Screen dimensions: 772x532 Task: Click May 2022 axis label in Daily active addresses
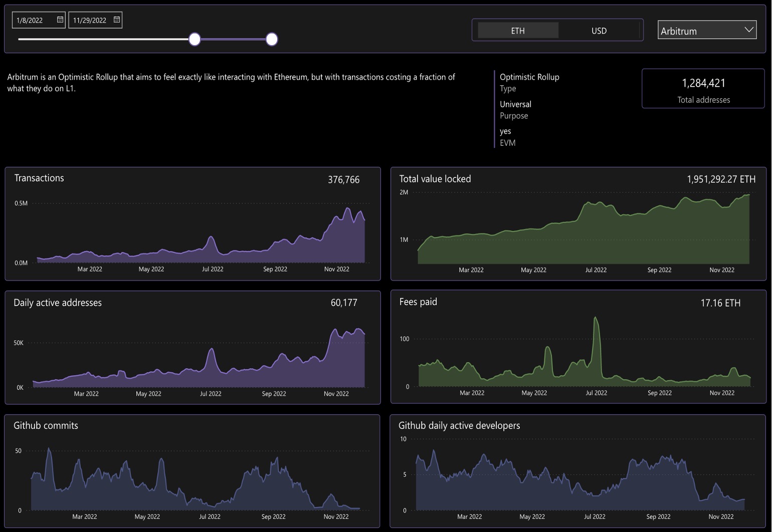pos(148,394)
